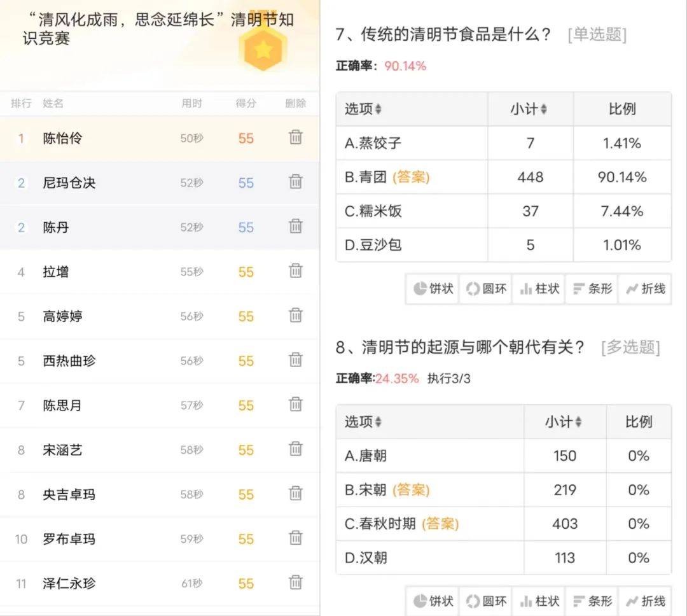Screen dimensions: 687x616
Task: Click the 清明节知识竞赛 quiz title
Action: (158, 29)
